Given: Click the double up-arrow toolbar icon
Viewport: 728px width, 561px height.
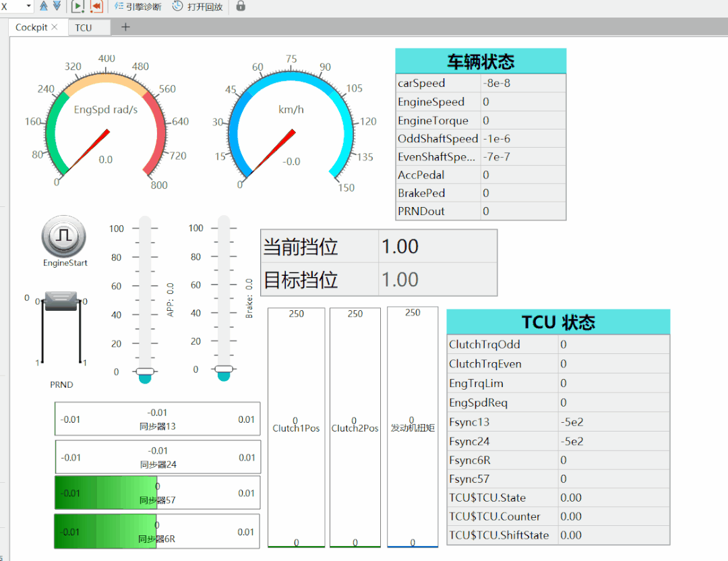Looking at the screenshot, I should coord(44,6).
